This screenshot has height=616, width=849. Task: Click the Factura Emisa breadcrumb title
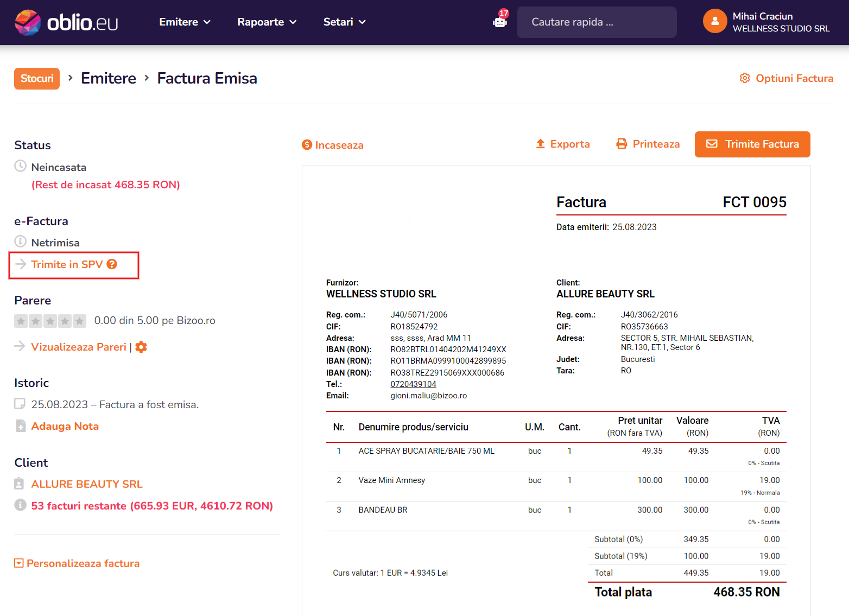point(207,78)
